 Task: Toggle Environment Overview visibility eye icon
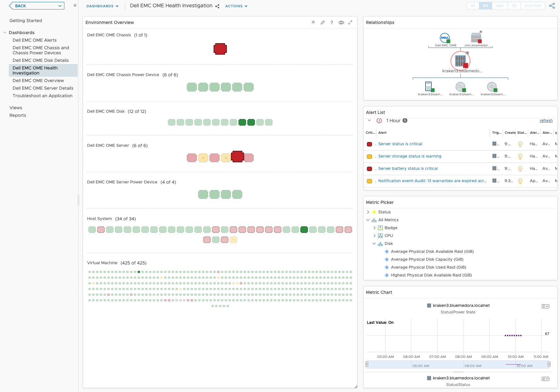tap(341, 22)
